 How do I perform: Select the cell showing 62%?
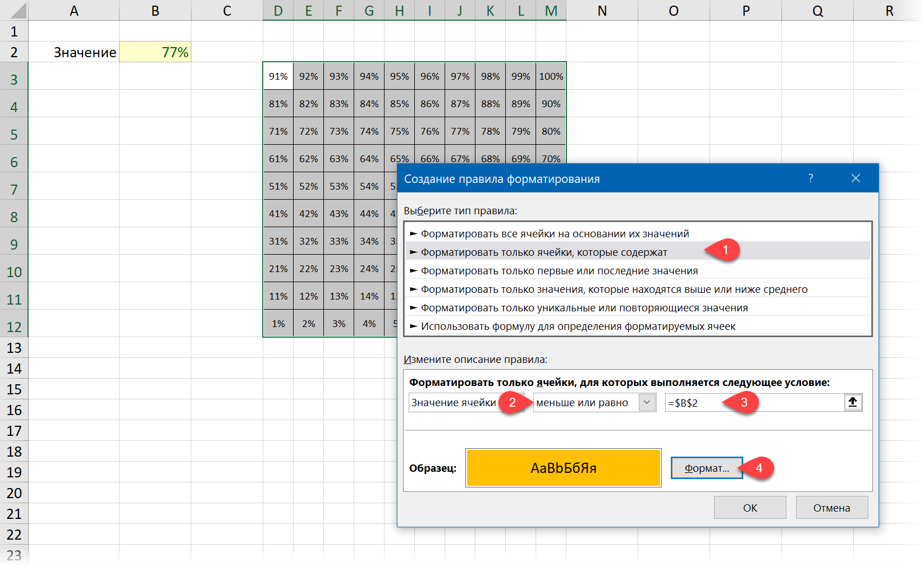308,159
